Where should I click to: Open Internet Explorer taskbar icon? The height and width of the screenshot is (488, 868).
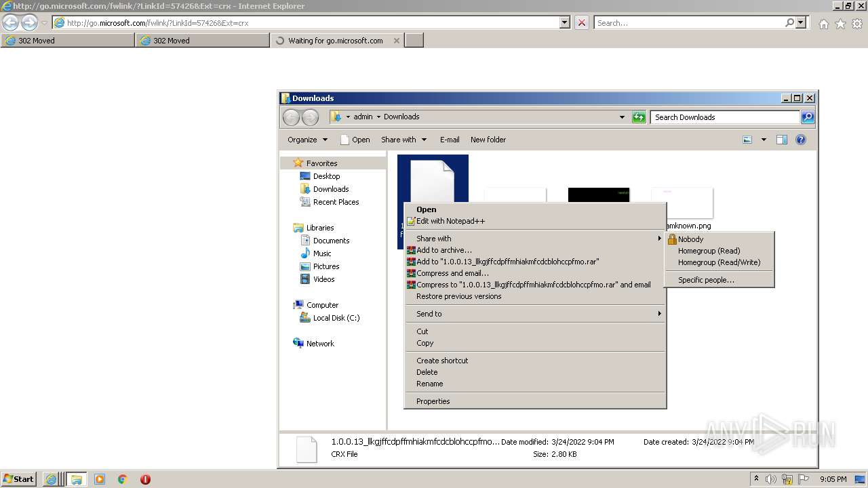(51, 479)
